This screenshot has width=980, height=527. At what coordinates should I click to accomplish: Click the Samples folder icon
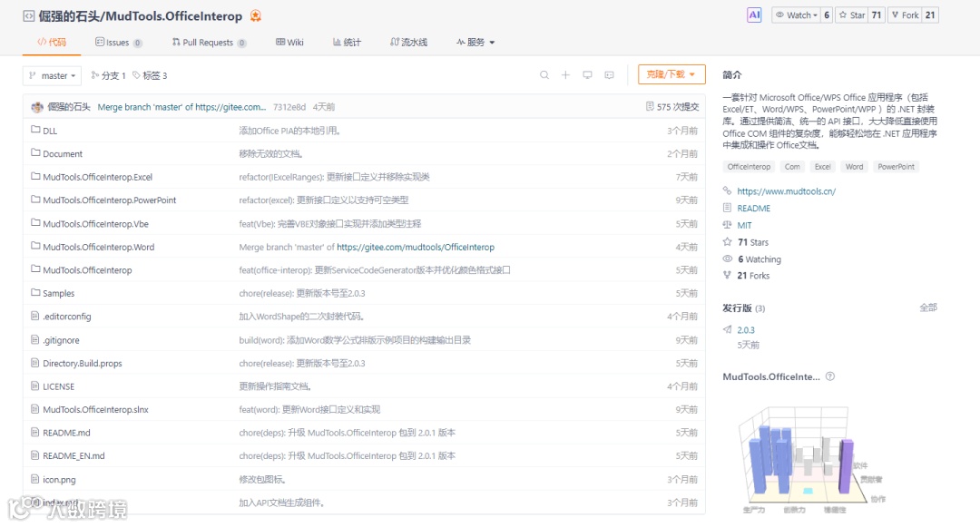pos(35,292)
